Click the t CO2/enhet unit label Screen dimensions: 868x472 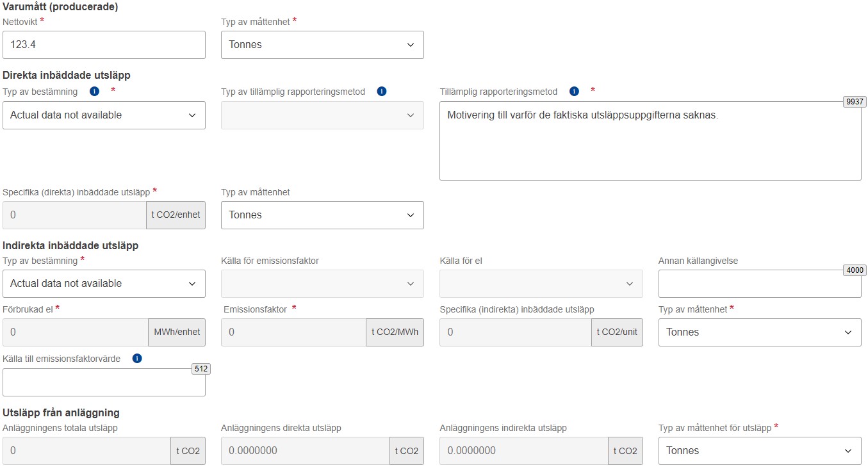click(176, 215)
